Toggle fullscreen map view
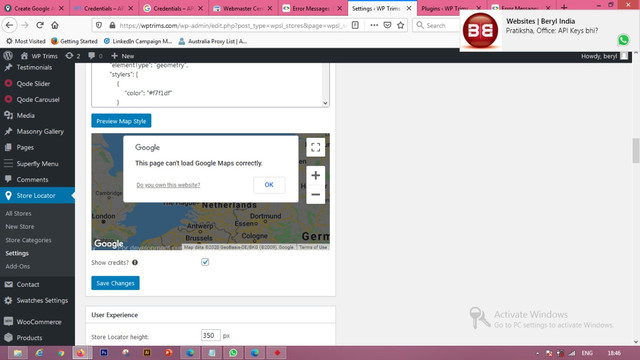Viewport: 640px width, 360px height. point(316,147)
